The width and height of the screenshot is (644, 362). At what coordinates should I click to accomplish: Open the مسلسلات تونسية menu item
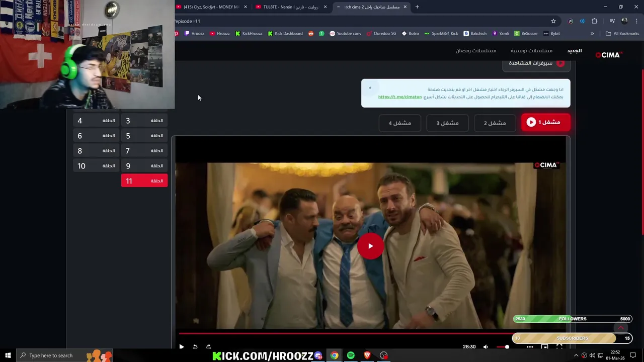(531, 51)
